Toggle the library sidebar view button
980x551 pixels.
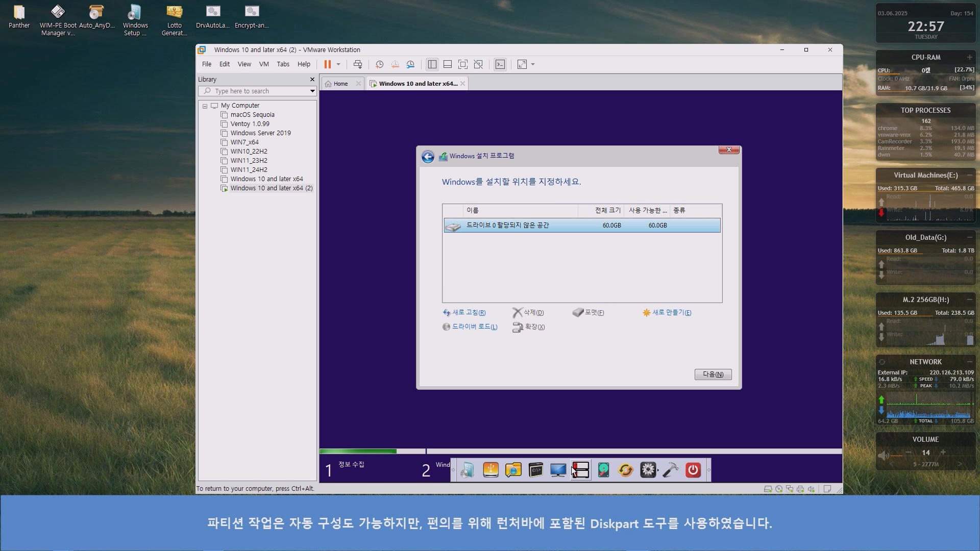(x=432, y=64)
